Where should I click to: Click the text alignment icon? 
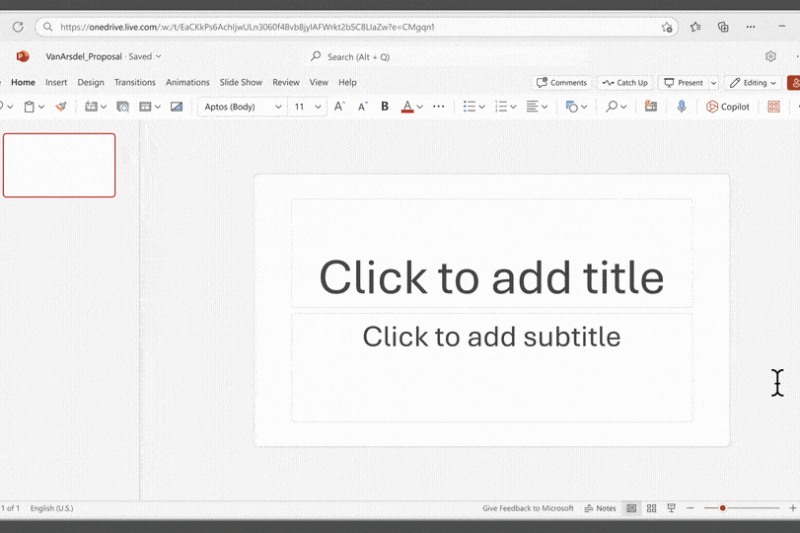click(x=532, y=107)
